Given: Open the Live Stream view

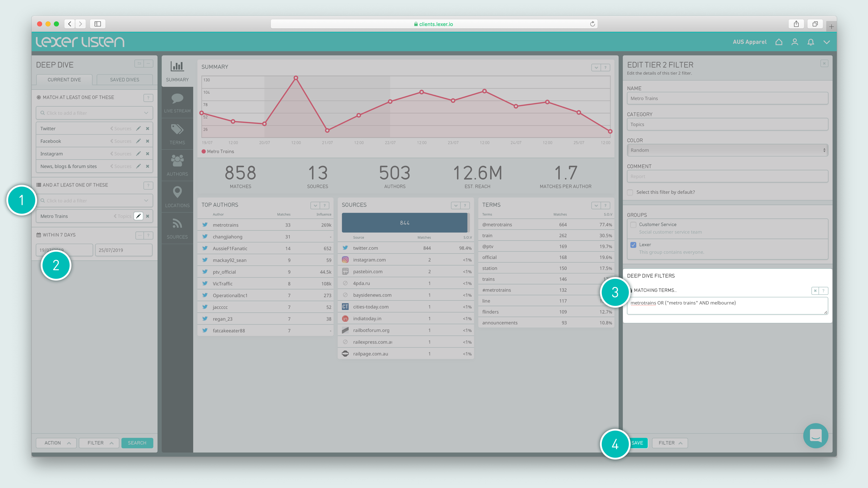Looking at the screenshot, I should [177, 103].
